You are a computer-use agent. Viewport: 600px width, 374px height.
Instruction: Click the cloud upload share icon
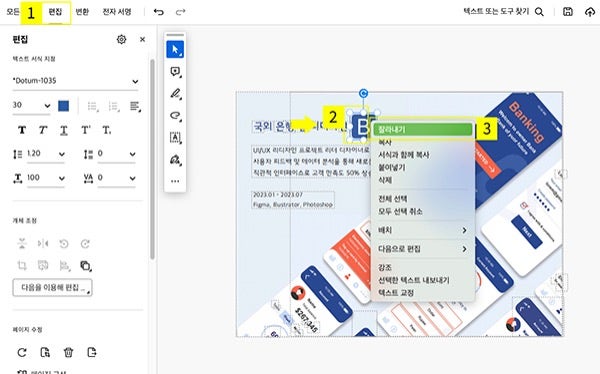[x=590, y=12]
